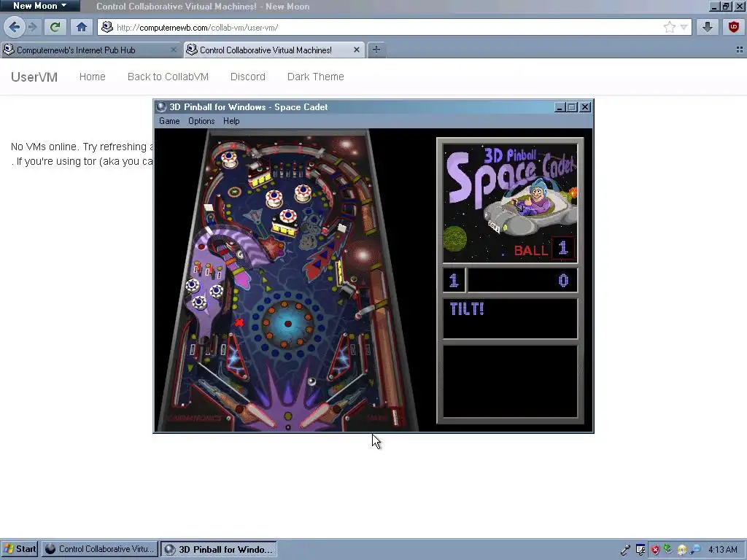Image resolution: width=747 pixels, height=560 pixels.
Task: Minimize the 3D Pinball window
Action: 560,107
